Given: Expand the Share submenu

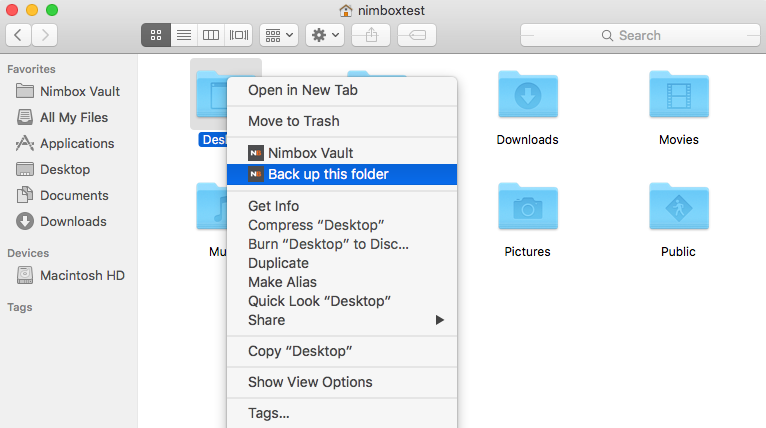Looking at the screenshot, I should point(342,321).
